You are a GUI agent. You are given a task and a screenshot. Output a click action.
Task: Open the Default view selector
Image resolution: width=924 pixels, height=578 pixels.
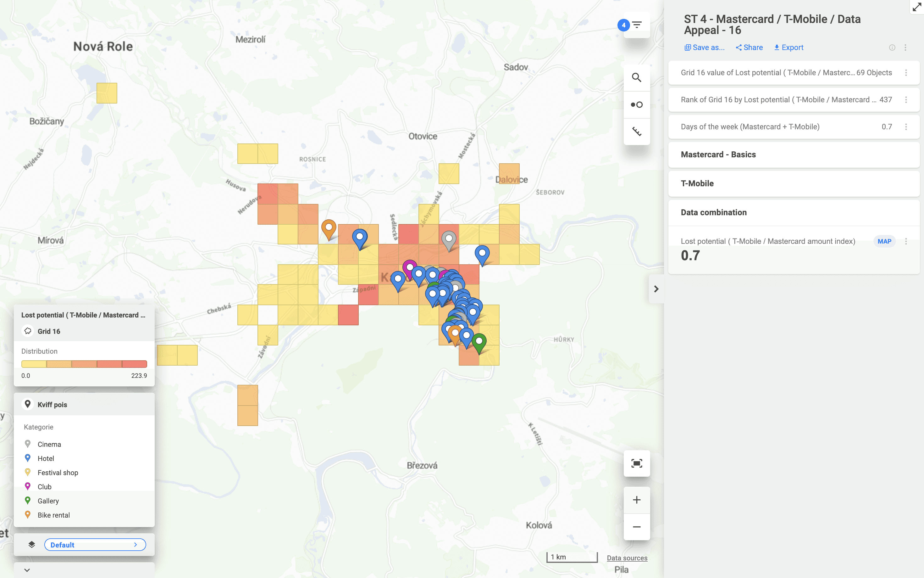(95, 544)
